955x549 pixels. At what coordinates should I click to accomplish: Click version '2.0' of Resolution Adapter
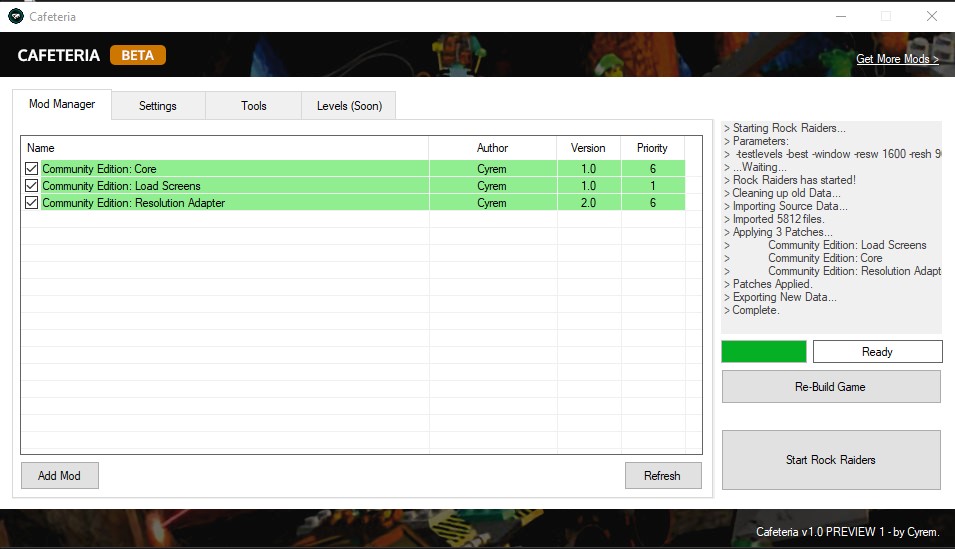[x=588, y=203]
